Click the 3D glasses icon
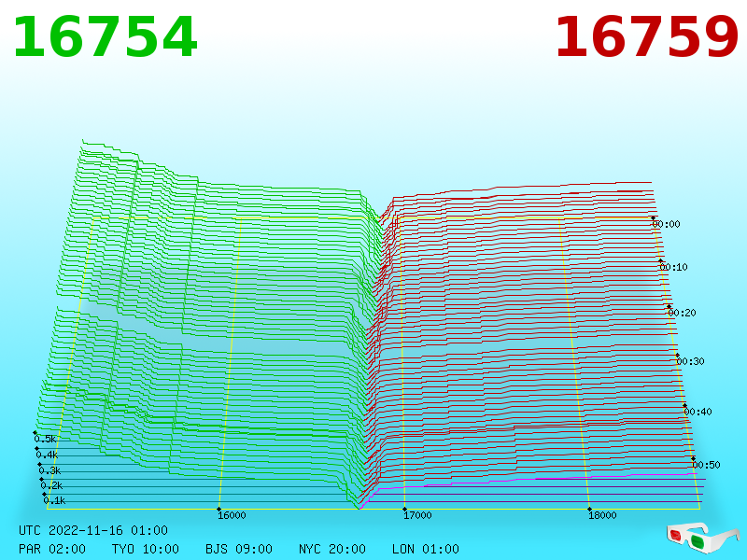The height and width of the screenshot is (560, 747). (x=703, y=539)
